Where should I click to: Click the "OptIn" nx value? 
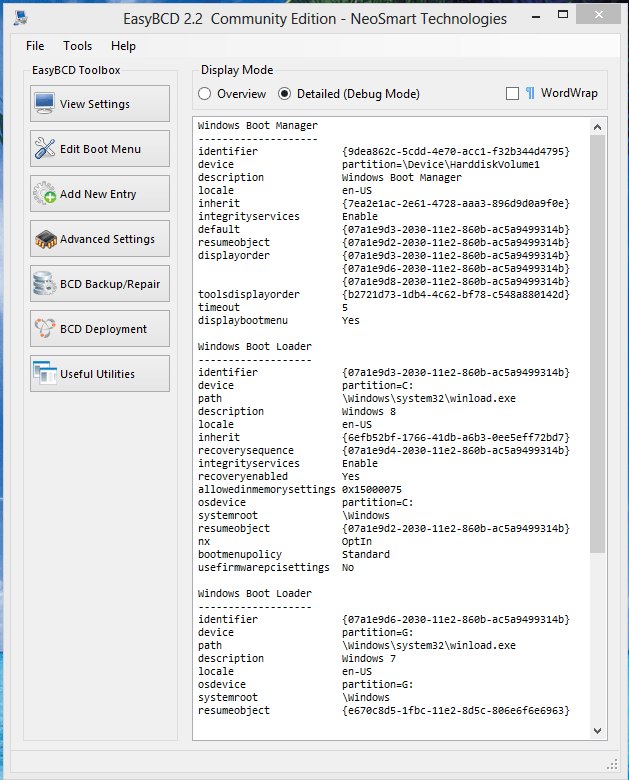[357, 541]
